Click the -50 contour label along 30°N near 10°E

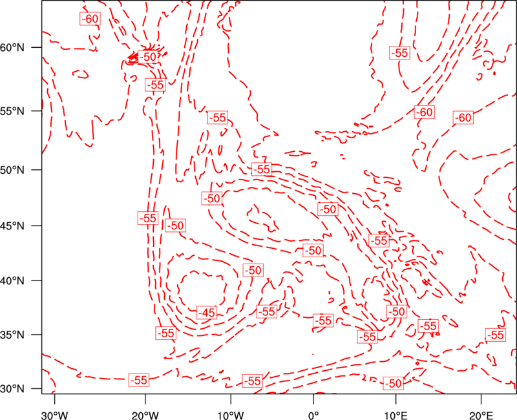pyautogui.click(x=394, y=383)
